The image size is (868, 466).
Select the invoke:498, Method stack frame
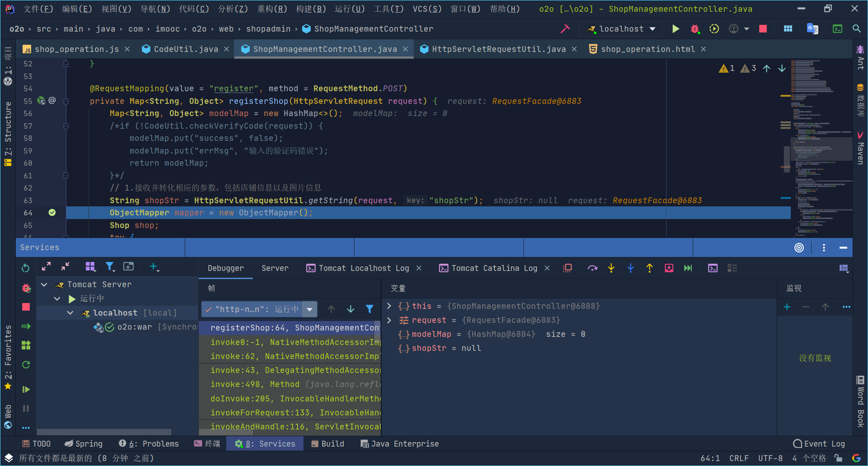point(290,384)
